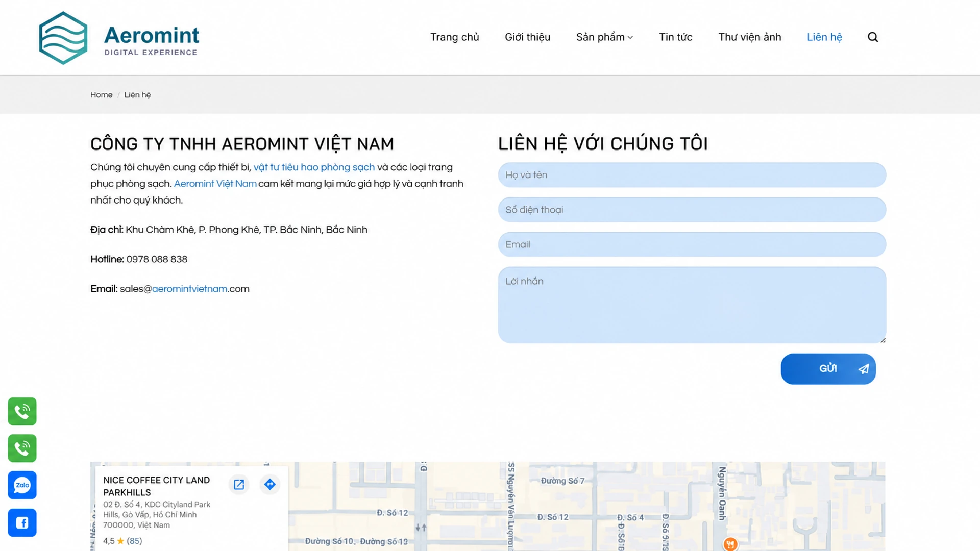Click the aeromintvietnam email link

coord(189,289)
